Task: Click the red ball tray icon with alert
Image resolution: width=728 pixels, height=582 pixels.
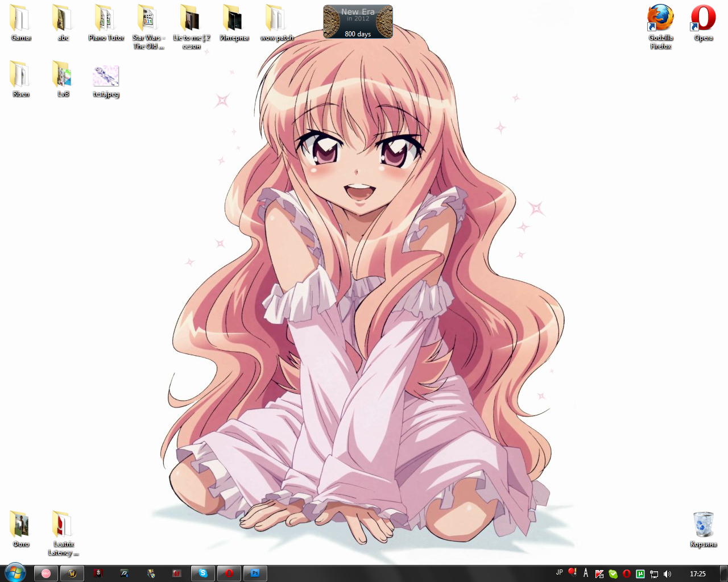Action: (x=573, y=573)
